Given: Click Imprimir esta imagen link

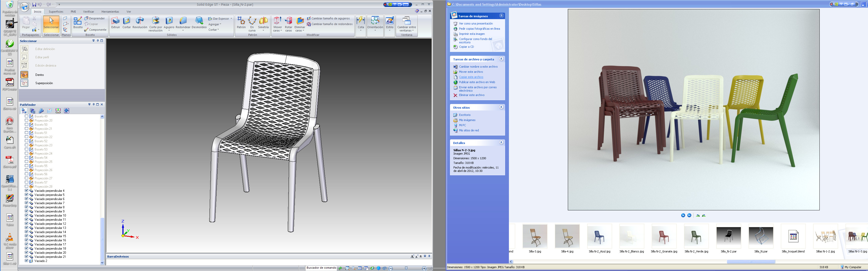Looking at the screenshot, I should point(472,34).
